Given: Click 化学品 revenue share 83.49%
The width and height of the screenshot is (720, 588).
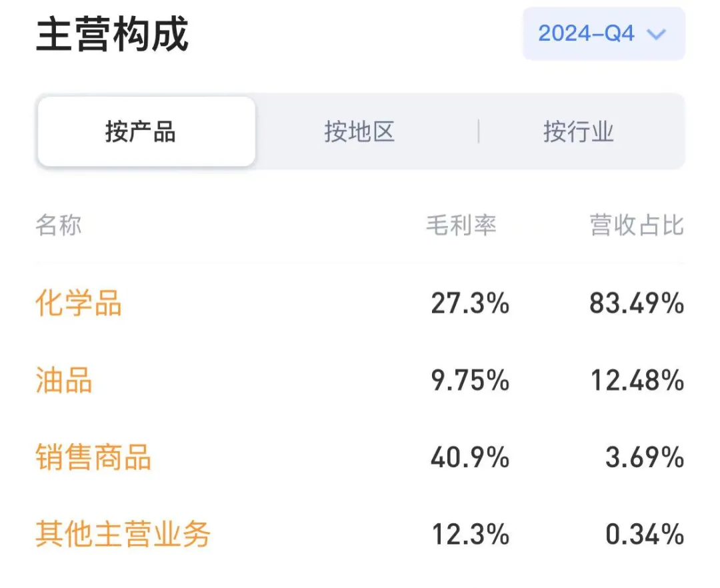Looking at the screenshot, I should [637, 303].
